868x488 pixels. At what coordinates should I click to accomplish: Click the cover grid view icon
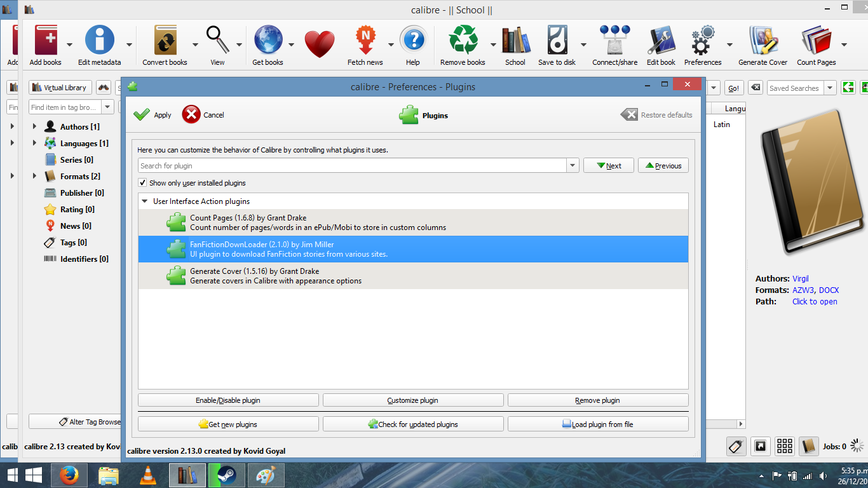785,446
